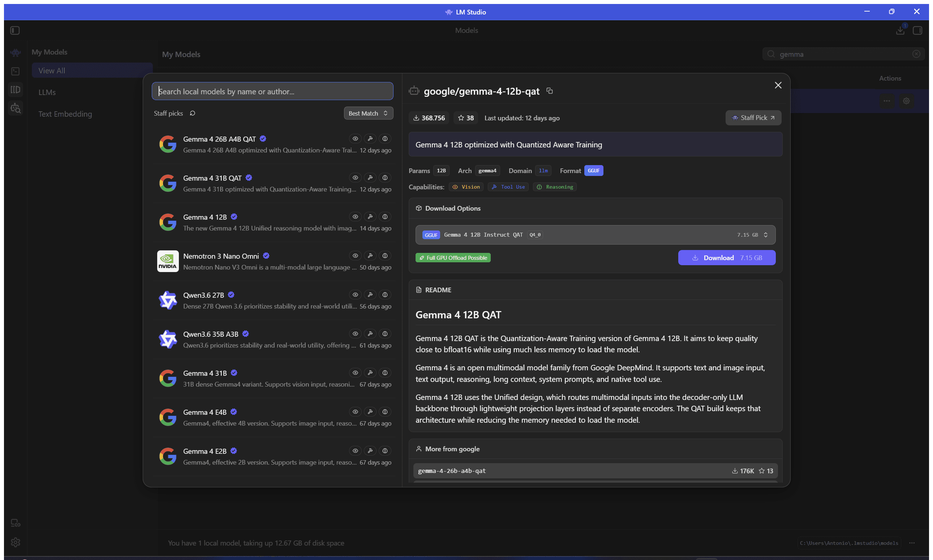
Task: Clear the gemma search field
Action: (x=916, y=54)
